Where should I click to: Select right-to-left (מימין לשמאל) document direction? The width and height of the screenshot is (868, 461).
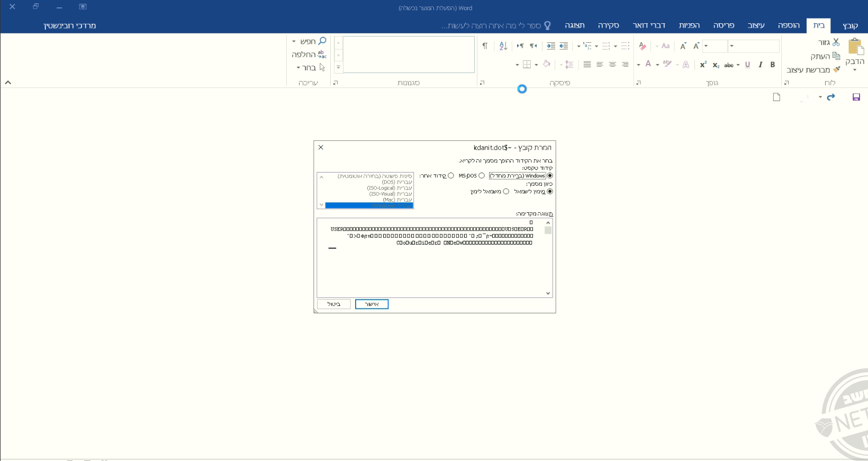point(550,192)
